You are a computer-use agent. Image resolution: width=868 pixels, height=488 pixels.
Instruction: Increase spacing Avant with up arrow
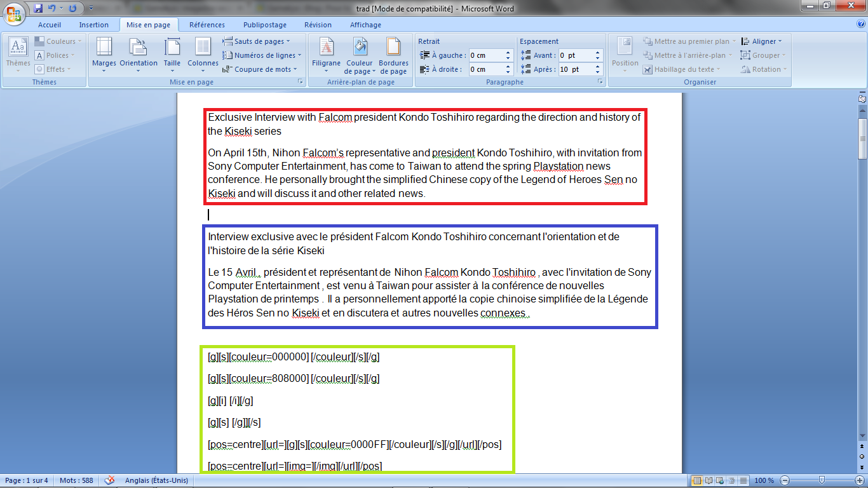[598, 53]
